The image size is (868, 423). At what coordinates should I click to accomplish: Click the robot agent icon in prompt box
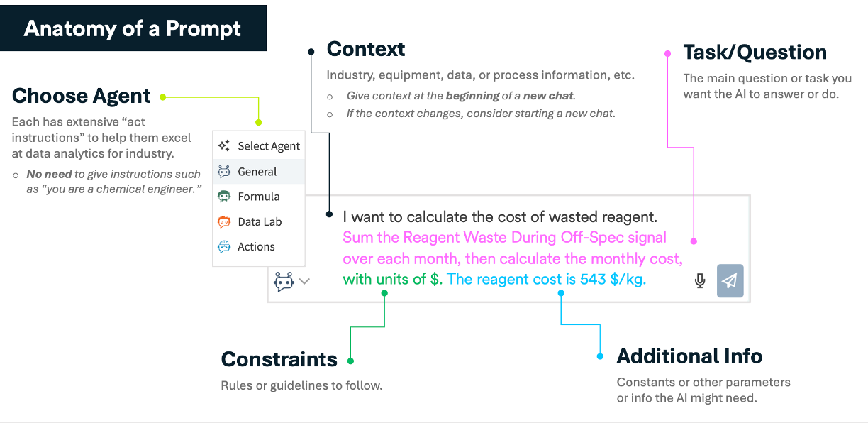(284, 281)
